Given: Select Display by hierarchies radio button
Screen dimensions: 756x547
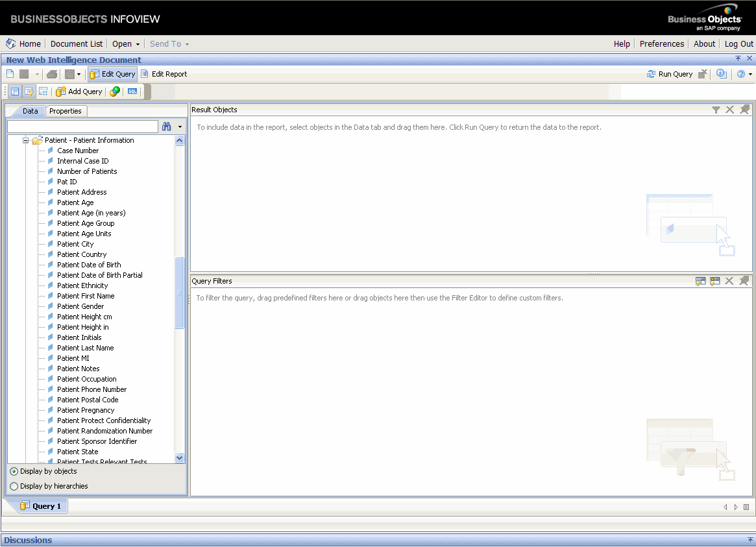Looking at the screenshot, I should pyautogui.click(x=14, y=486).
